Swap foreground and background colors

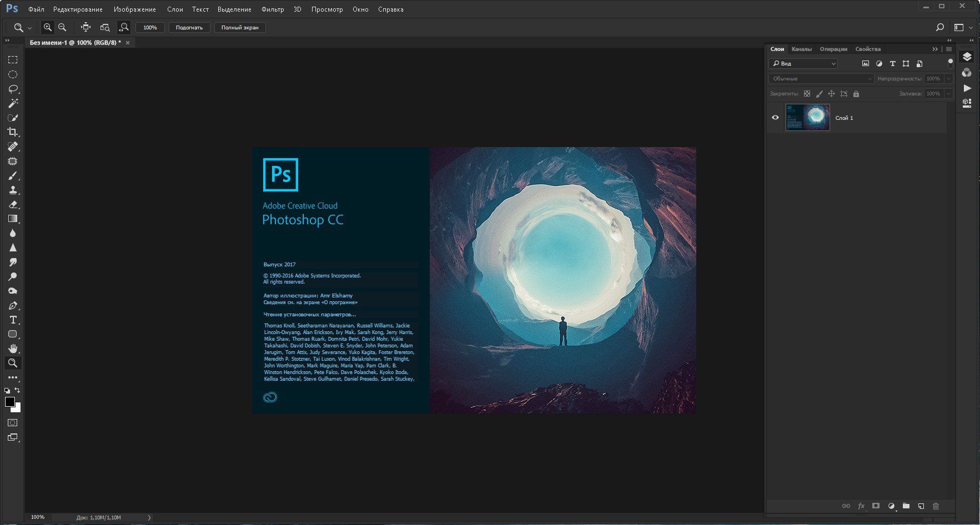17,390
